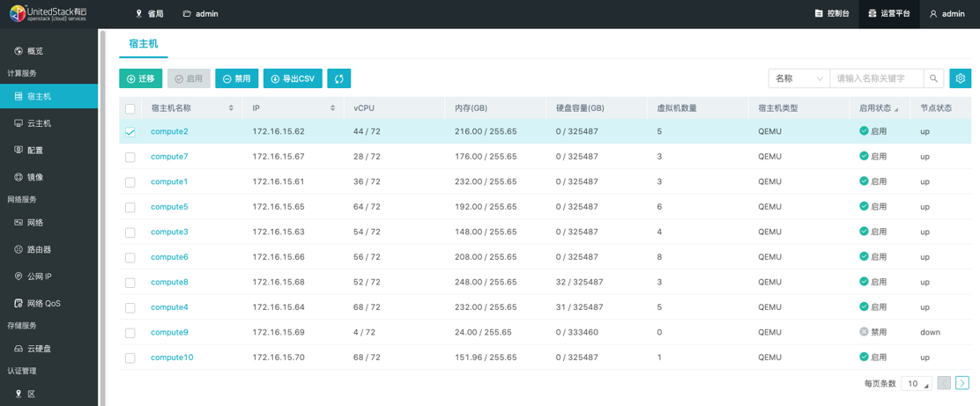
Task: Open the compute3 host link
Action: click(169, 232)
